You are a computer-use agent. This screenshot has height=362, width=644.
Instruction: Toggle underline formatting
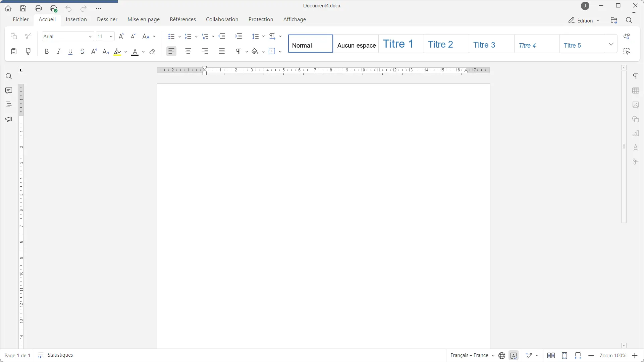(70, 52)
